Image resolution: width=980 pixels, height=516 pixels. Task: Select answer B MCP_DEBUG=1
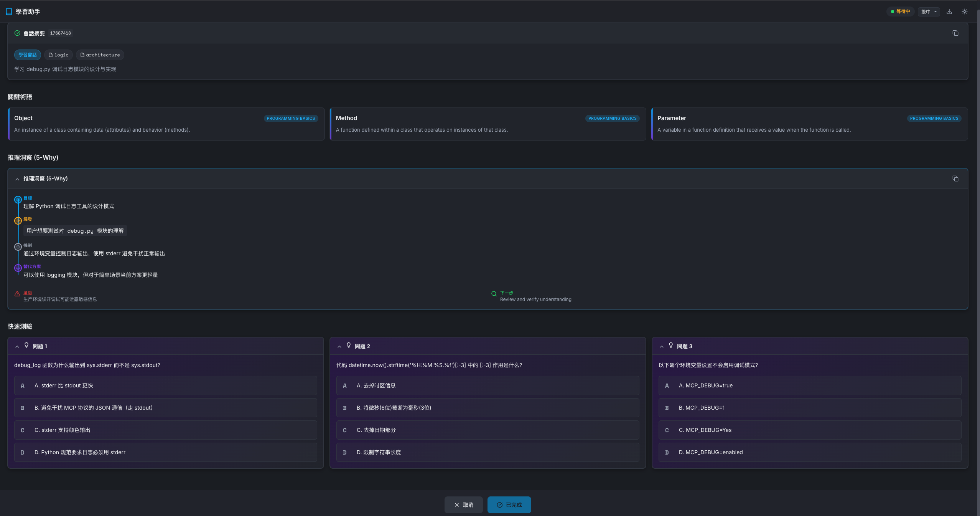tap(810, 408)
